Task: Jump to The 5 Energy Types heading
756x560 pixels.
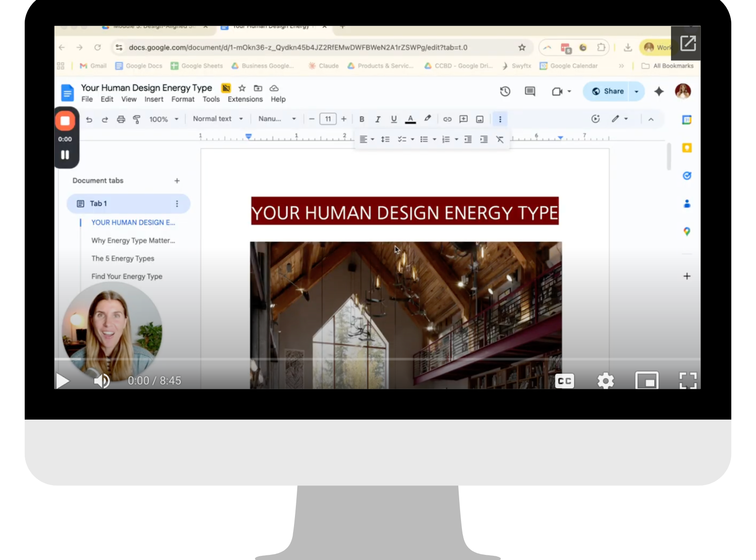Action: 123,259
